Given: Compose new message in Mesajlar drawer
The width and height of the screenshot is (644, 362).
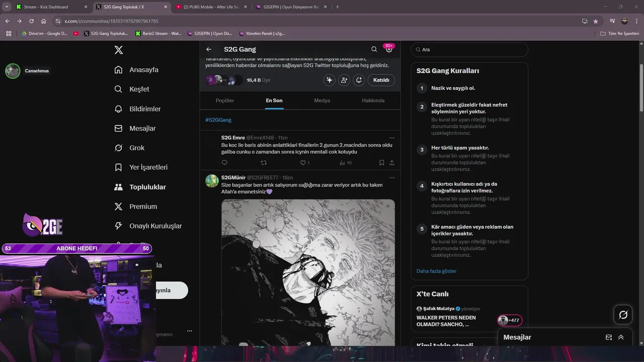Looking at the screenshot, I should tap(609, 337).
